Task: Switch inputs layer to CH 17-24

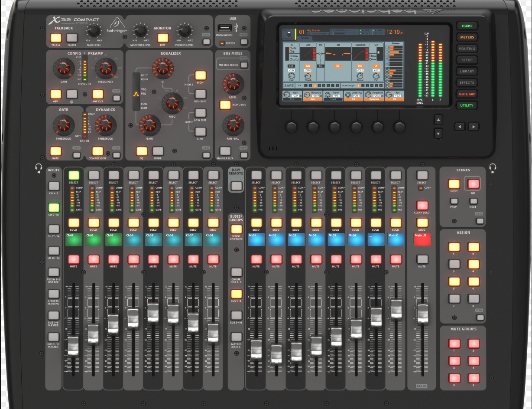Action: click(53, 229)
